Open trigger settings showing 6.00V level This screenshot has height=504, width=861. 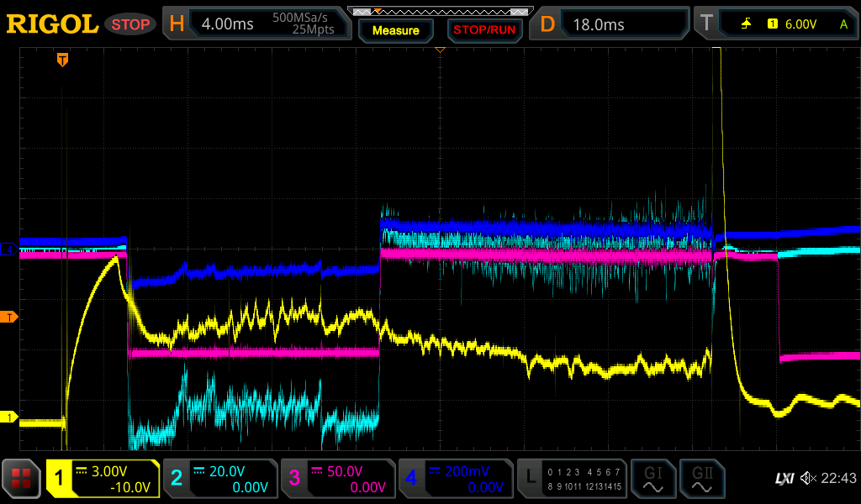(x=775, y=24)
